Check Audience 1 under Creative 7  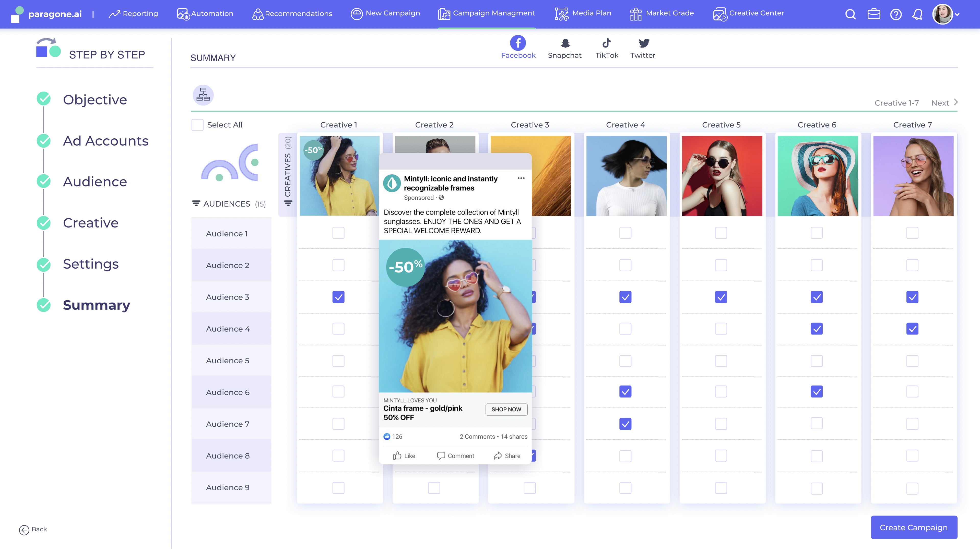(x=912, y=233)
